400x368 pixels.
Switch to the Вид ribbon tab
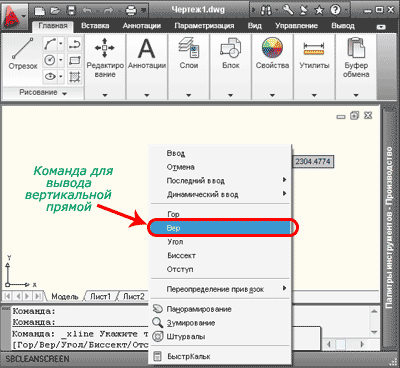(x=254, y=26)
